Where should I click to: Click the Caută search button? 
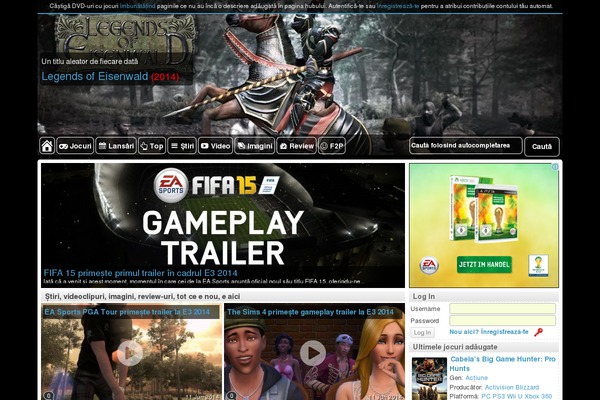pos(542,147)
